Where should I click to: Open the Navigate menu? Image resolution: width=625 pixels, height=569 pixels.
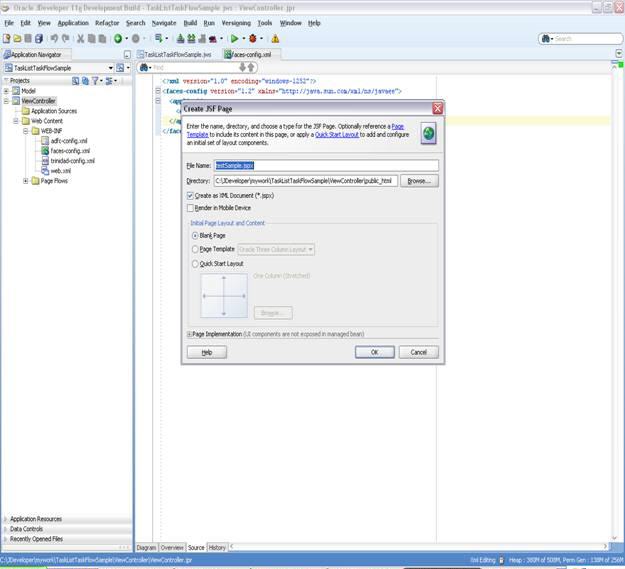(x=164, y=23)
